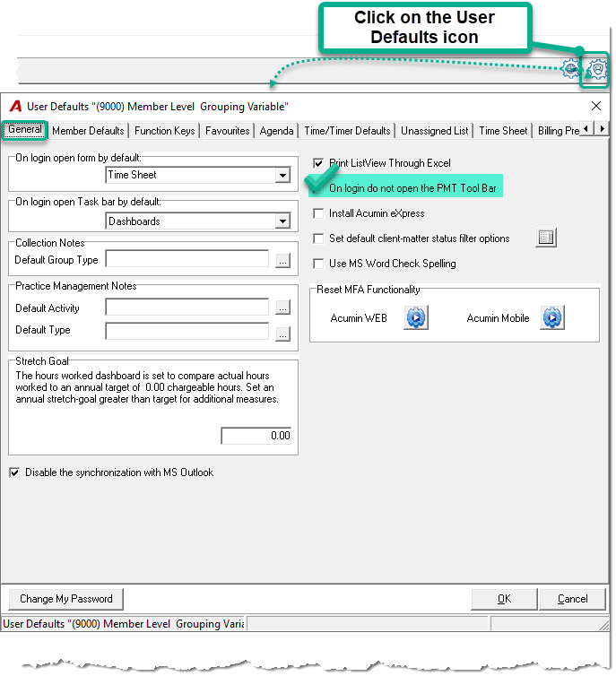Click the OK button
The height and width of the screenshot is (676, 616).
(x=504, y=599)
